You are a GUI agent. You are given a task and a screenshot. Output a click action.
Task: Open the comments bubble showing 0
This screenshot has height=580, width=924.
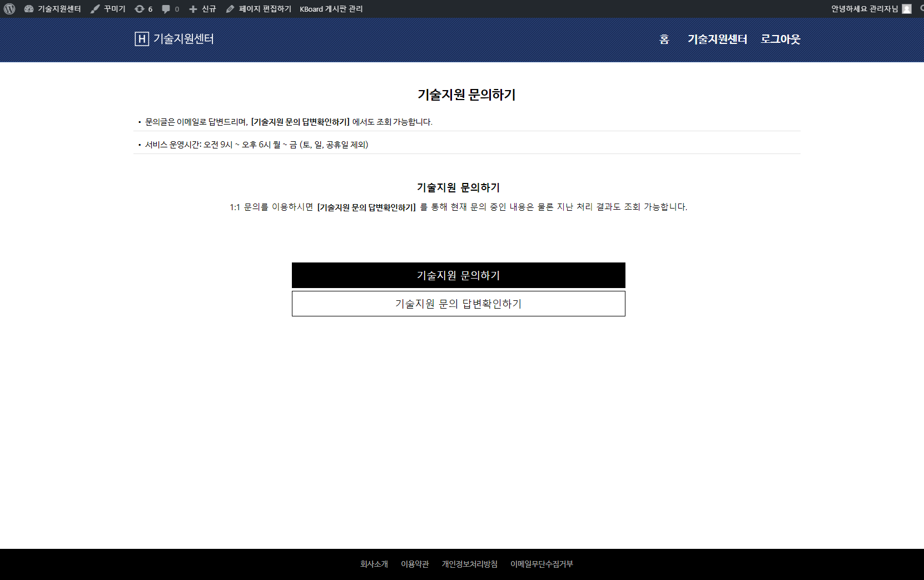pos(170,9)
